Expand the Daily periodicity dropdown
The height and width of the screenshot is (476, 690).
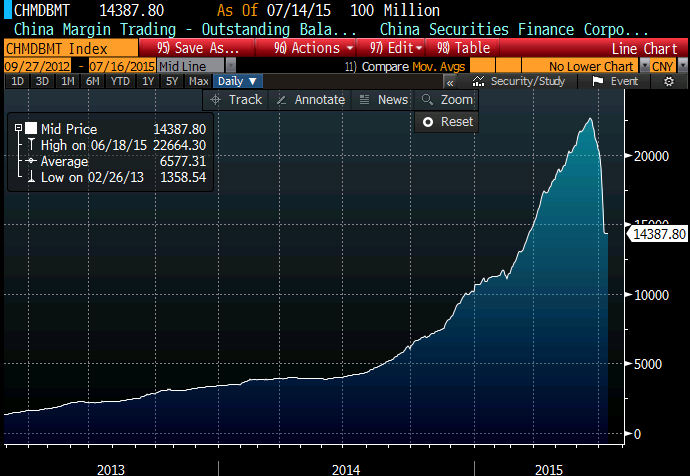pyautogui.click(x=238, y=81)
